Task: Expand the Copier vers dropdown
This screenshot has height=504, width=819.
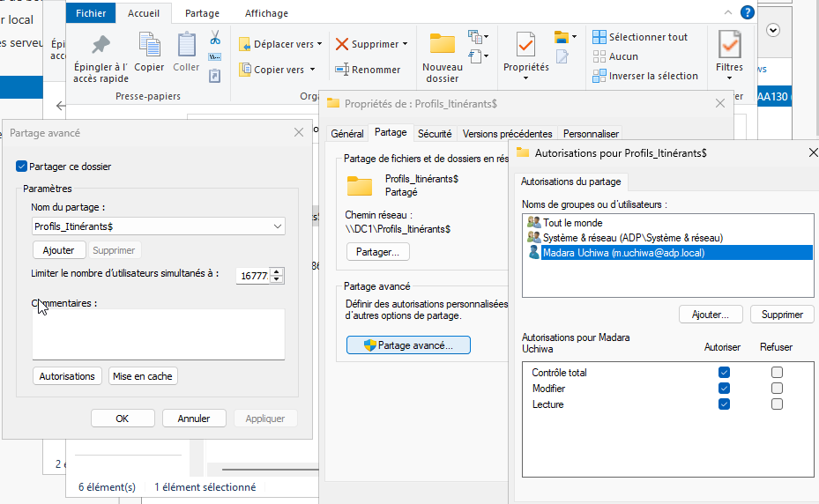Action: [x=312, y=70]
